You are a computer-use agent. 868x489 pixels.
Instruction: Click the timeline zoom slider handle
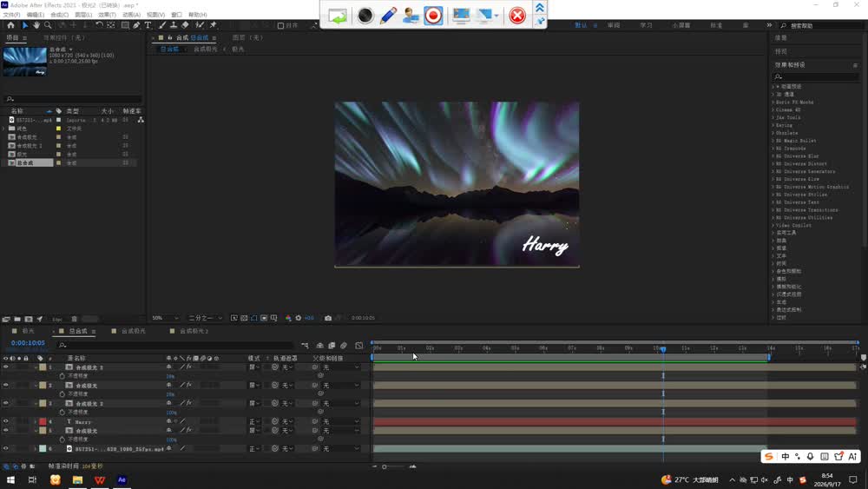pos(385,466)
